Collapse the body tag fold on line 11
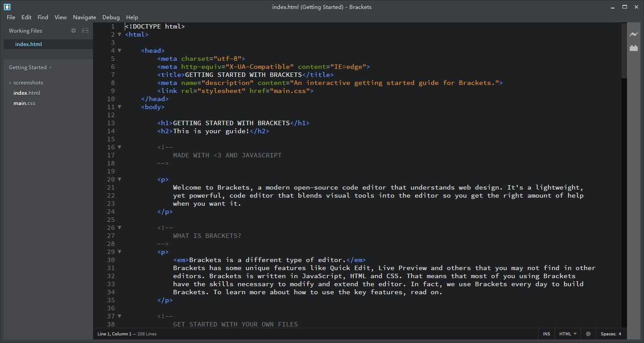The height and width of the screenshot is (343, 644). [x=119, y=107]
